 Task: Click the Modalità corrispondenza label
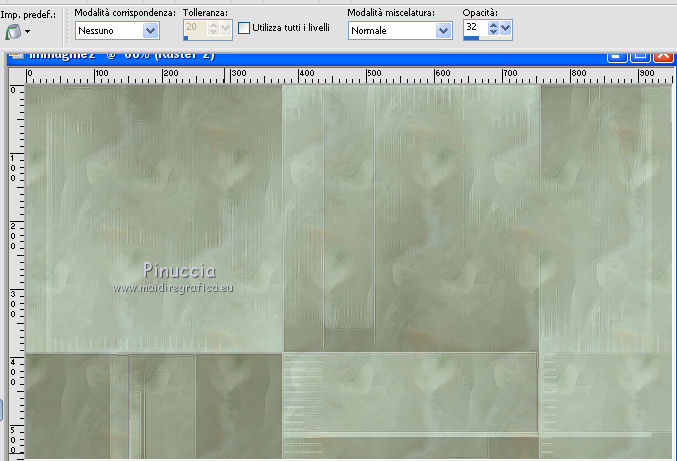pos(125,13)
